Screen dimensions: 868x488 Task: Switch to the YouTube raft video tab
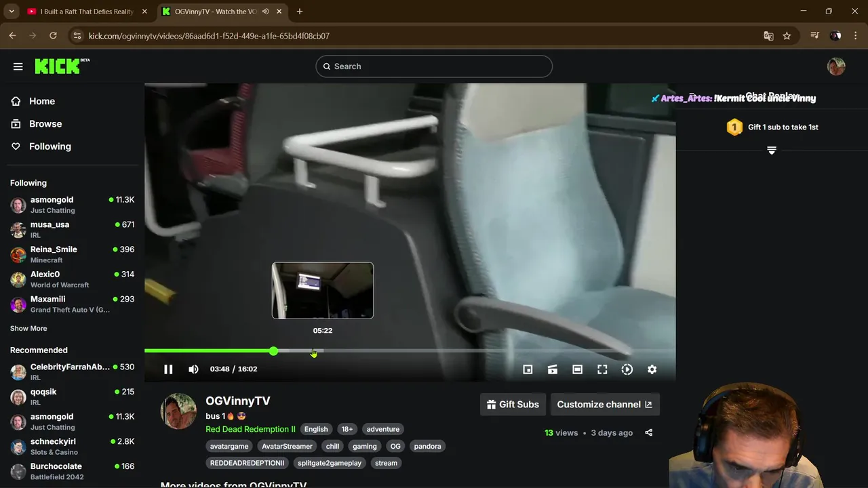[x=87, y=12]
